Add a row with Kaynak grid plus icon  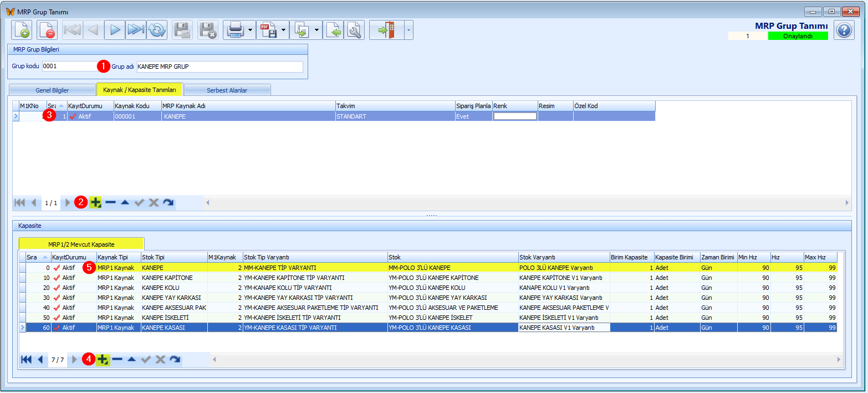point(95,203)
